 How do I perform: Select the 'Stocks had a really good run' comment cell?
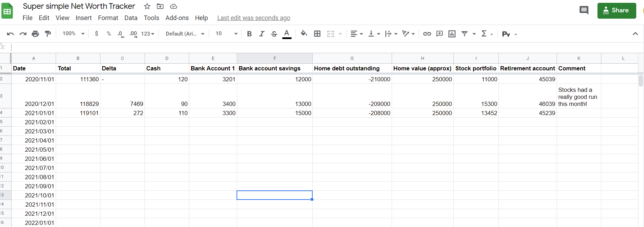tap(579, 96)
